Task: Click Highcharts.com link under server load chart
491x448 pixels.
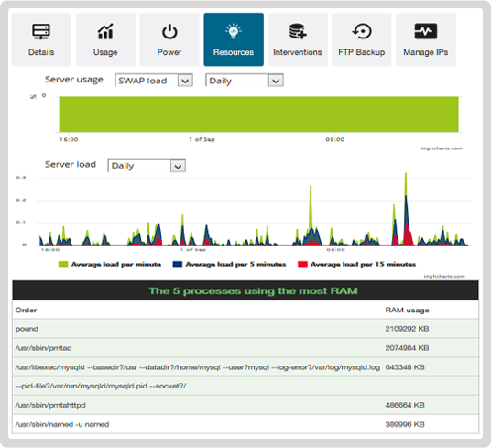Action: 444,276
